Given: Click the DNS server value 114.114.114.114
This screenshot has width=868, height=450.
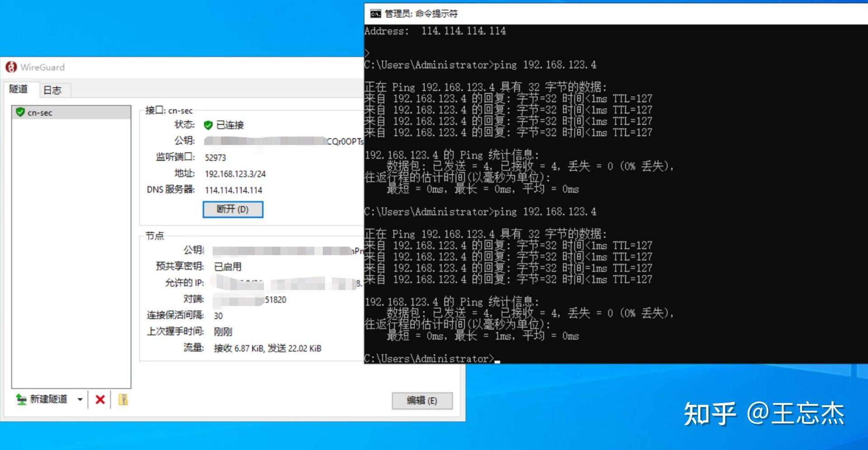Looking at the screenshot, I should click(234, 190).
